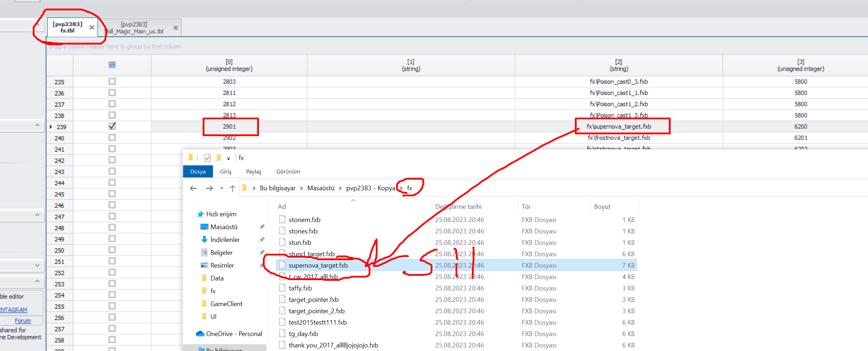This screenshot has height=351, width=868.
Task: Check the checkbox in row 236
Action: [x=112, y=93]
